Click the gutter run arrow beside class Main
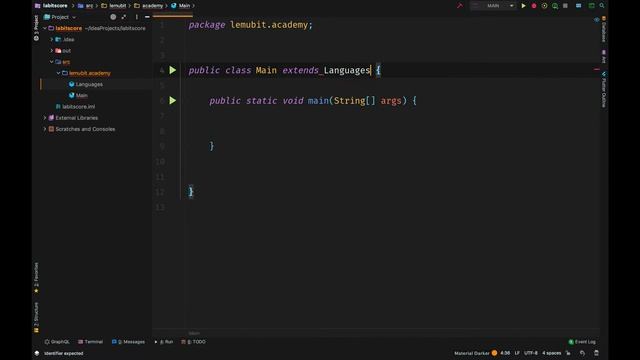 (x=173, y=70)
